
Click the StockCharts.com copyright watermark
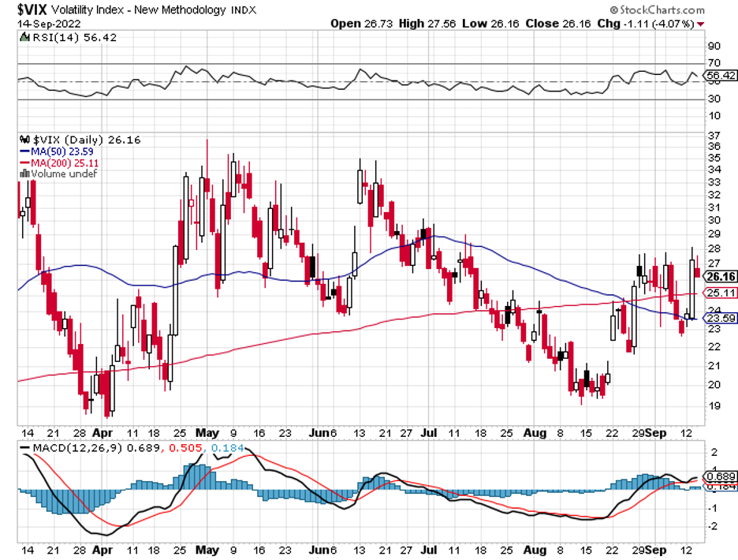point(658,9)
